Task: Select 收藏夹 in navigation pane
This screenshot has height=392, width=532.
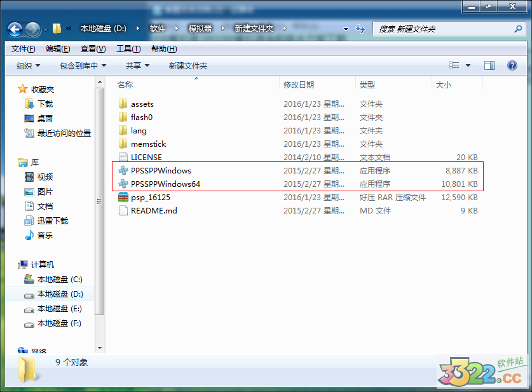Action: click(36, 89)
